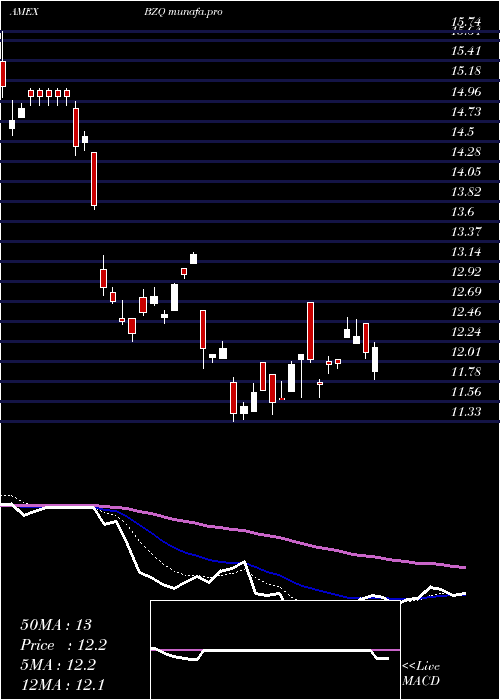This screenshot has height=700, width=500.
Task: Click the 13.37 price level label
Action: [466, 232]
